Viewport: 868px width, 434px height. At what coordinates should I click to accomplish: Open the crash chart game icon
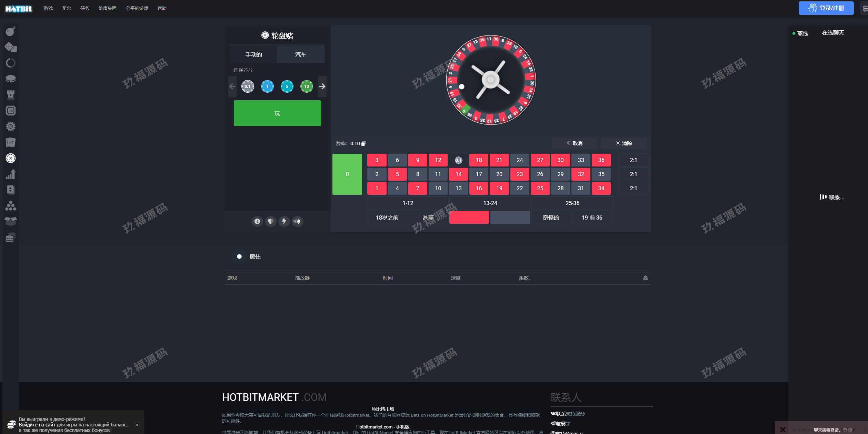pyautogui.click(x=11, y=174)
